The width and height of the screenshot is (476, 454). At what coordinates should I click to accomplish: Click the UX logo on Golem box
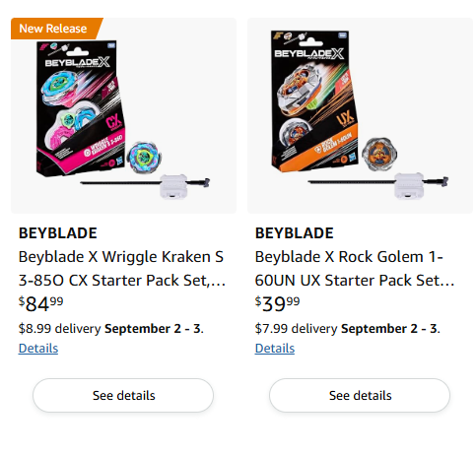pos(345,119)
